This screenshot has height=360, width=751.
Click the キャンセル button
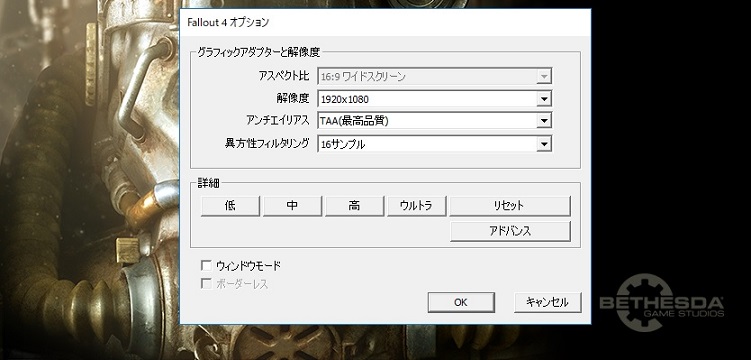click(x=547, y=303)
